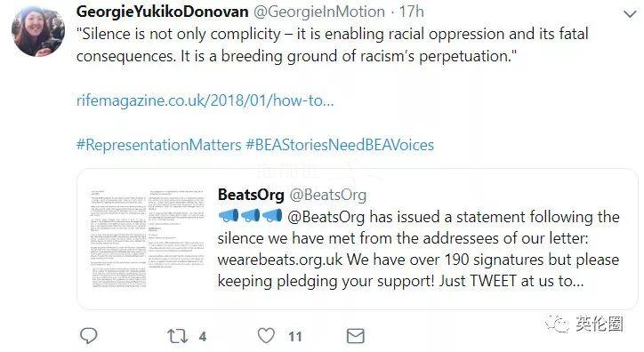Click the BeatsOrg name in quoted tweet
Image resolution: width=644 pixels, height=352 pixels.
251,195
